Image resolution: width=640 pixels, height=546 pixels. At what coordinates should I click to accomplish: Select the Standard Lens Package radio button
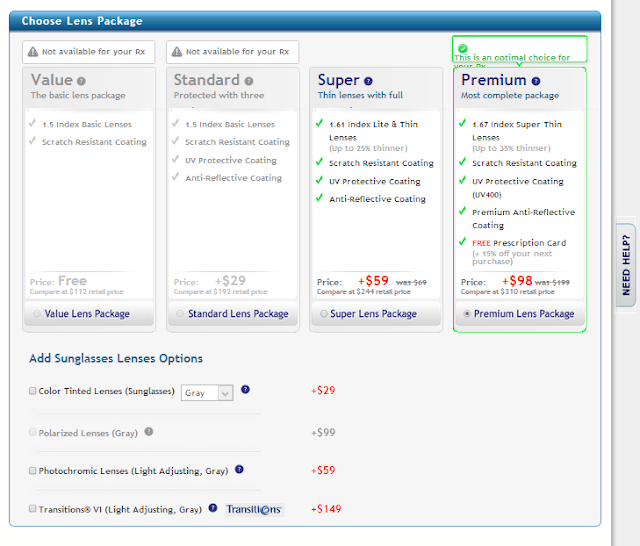[180, 313]
